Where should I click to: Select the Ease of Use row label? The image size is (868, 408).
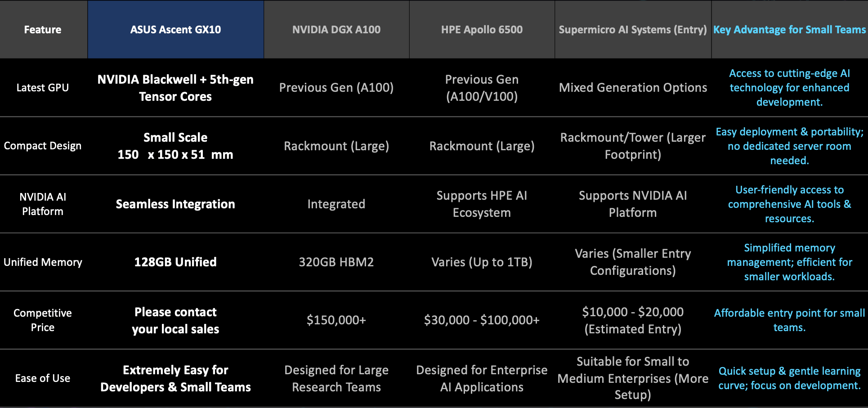43,378
